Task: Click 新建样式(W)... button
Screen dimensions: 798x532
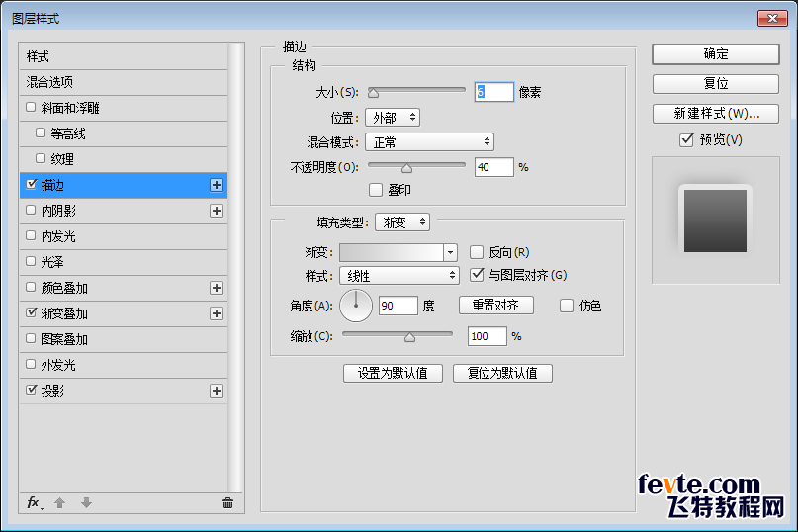Action: point(716,114)
